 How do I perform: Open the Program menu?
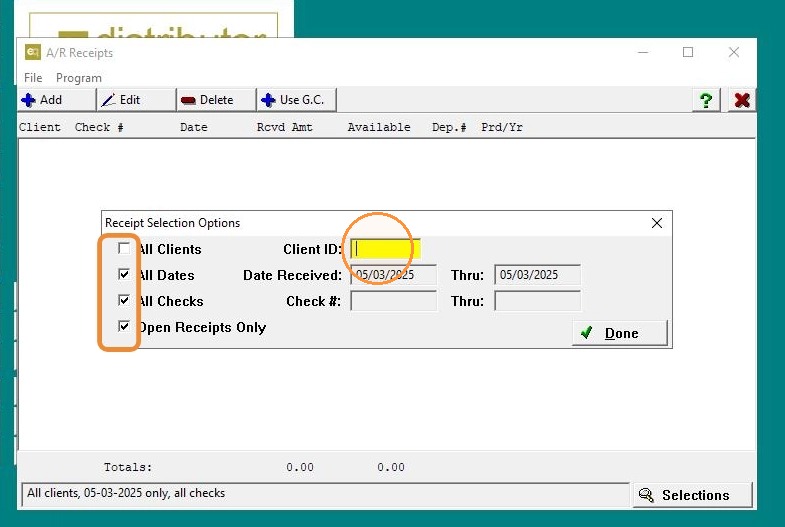[79, 78]
